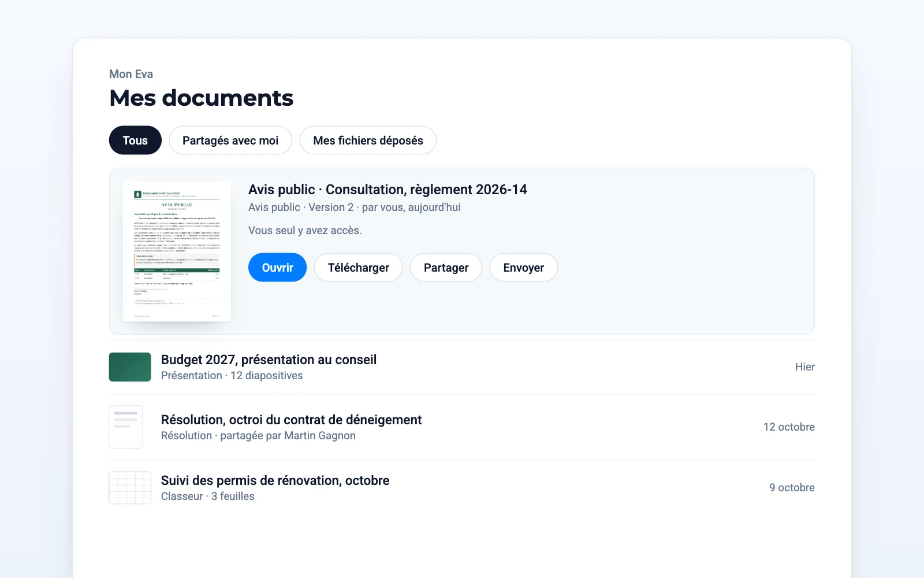This screenshot has height=578, width=924.
Task: Open the Mes fichiers déposés tab
Action: 368,140
